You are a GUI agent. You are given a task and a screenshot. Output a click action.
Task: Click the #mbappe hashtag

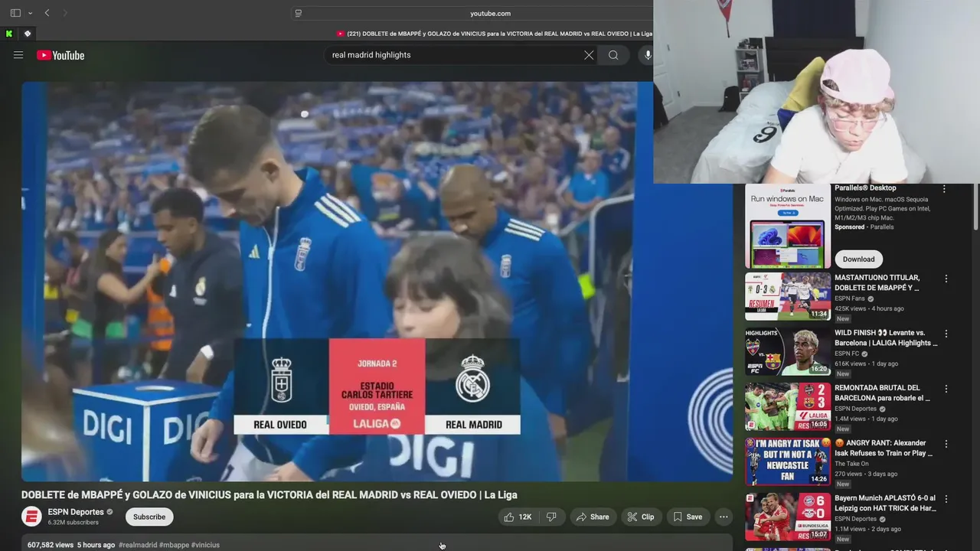click(x=174, y=545)
